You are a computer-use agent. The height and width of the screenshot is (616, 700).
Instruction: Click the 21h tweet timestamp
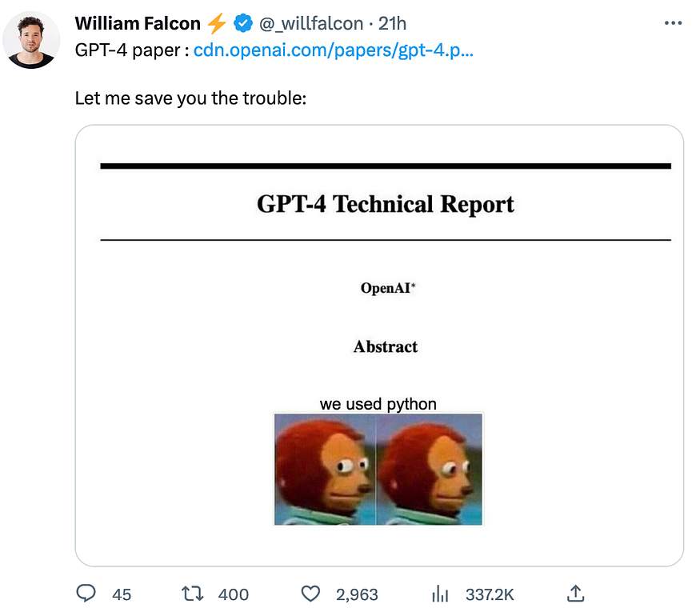tap(393, 23)
